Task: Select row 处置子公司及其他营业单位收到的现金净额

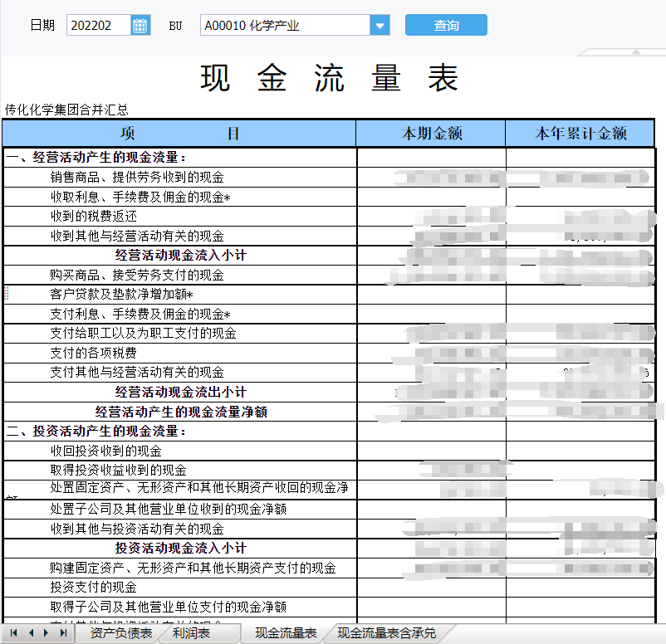Action: pyautogui.click(x=329, y=509)
